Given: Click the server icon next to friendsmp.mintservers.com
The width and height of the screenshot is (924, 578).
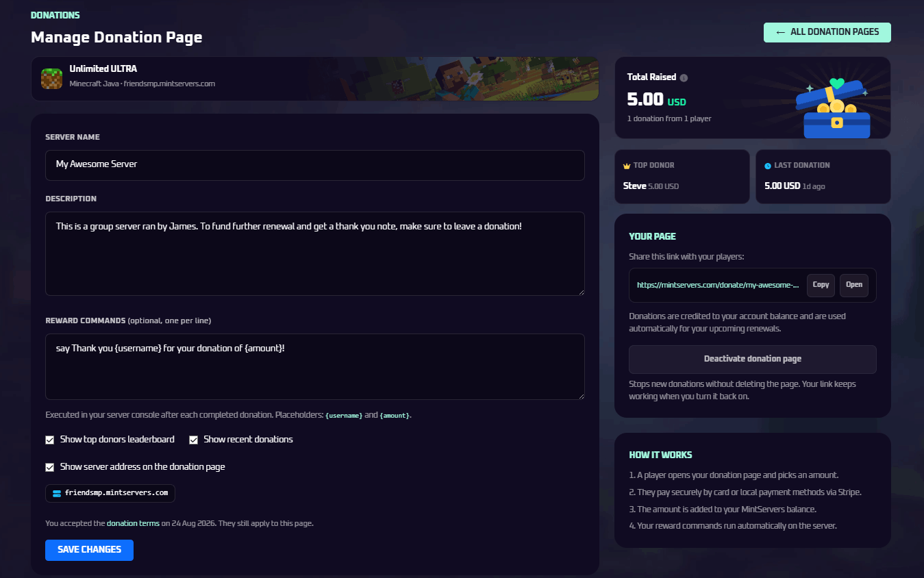Looking at the screenshot, I should (57, 493).
